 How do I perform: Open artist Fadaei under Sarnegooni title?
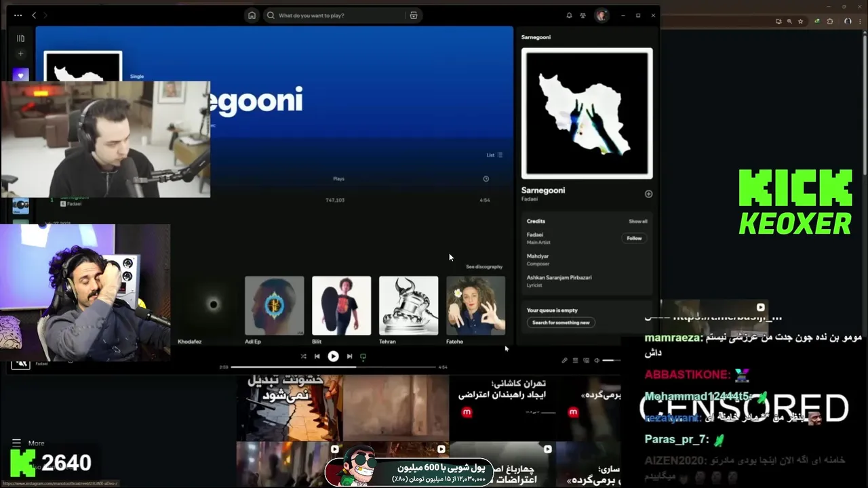(x=529, y=199)
